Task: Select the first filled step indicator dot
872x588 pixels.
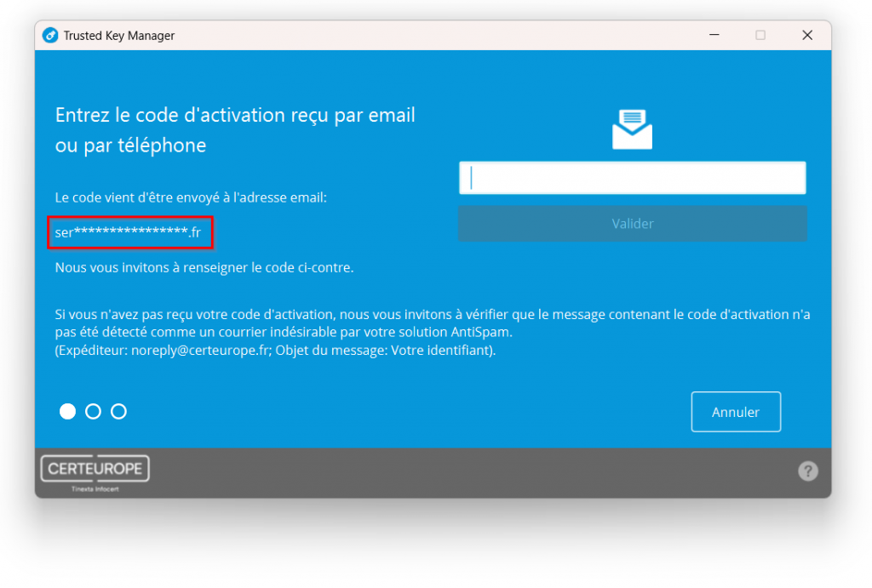Action: coord(68,412)
